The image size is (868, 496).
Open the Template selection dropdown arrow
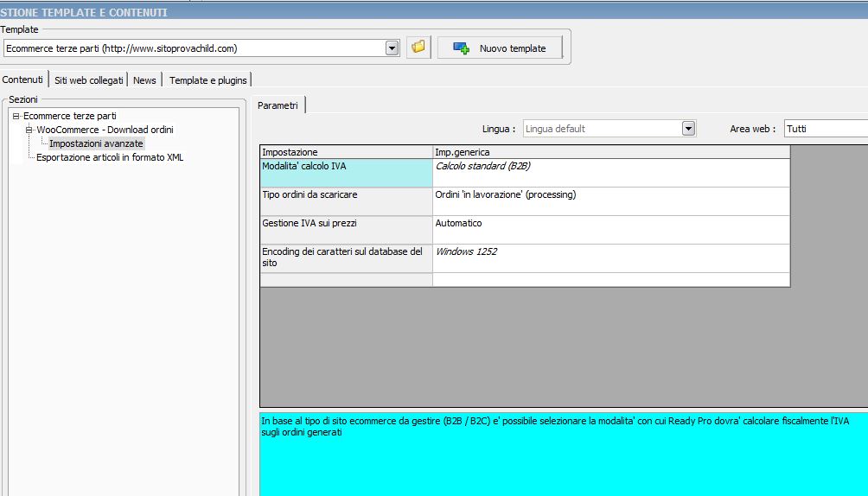click(392, 48)
